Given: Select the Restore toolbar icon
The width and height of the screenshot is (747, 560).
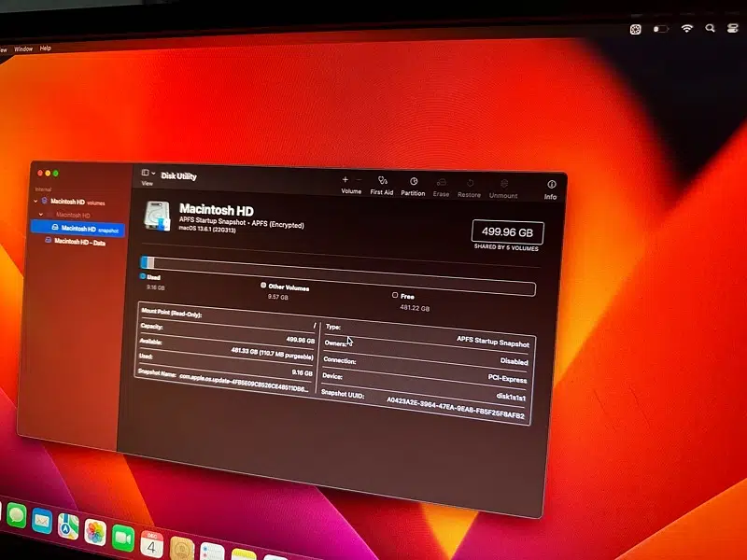Looking at the screenshot, I should [x=470, y=183].
